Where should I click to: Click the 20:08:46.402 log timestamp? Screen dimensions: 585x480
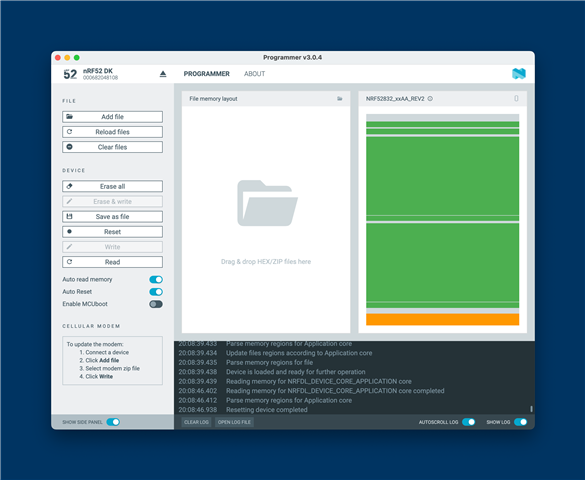click(x=197, y=391)
